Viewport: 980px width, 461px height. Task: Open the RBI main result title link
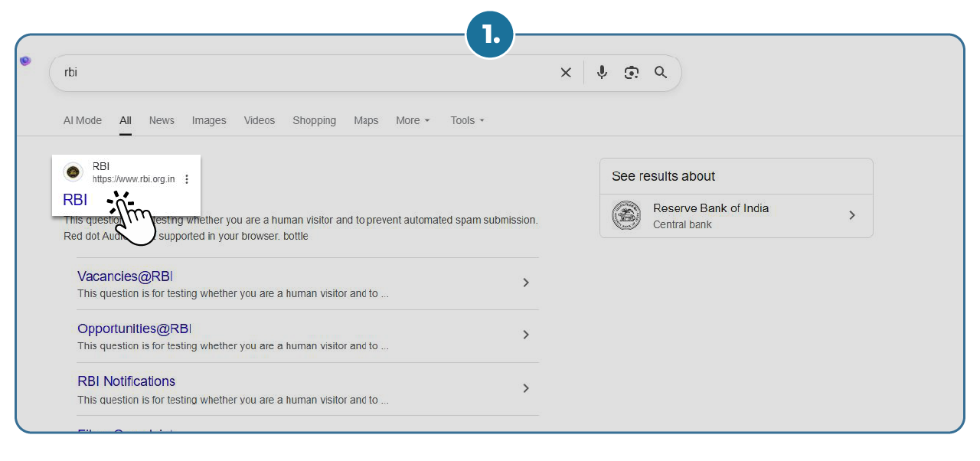(75, 200)
